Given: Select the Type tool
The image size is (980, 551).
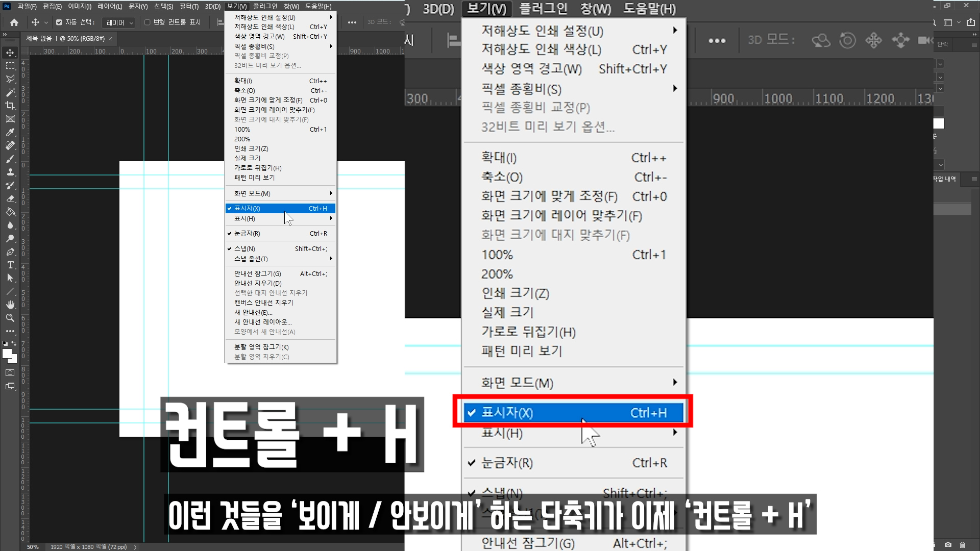Looking at the screenshot, I should [x=10, y=265].
